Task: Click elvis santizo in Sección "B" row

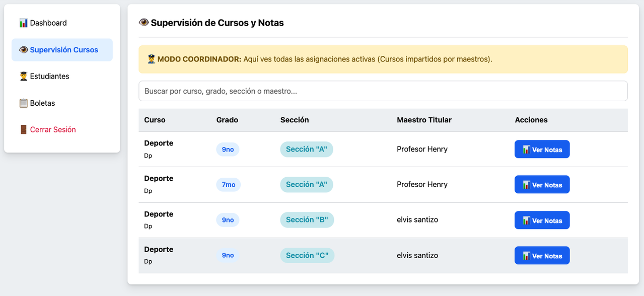Action: 417,219
